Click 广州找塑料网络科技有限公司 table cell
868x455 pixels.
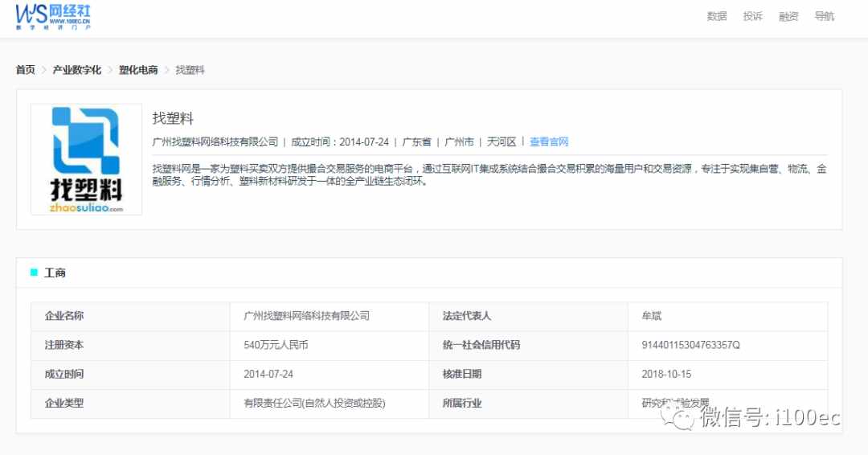tap(330, 316)
